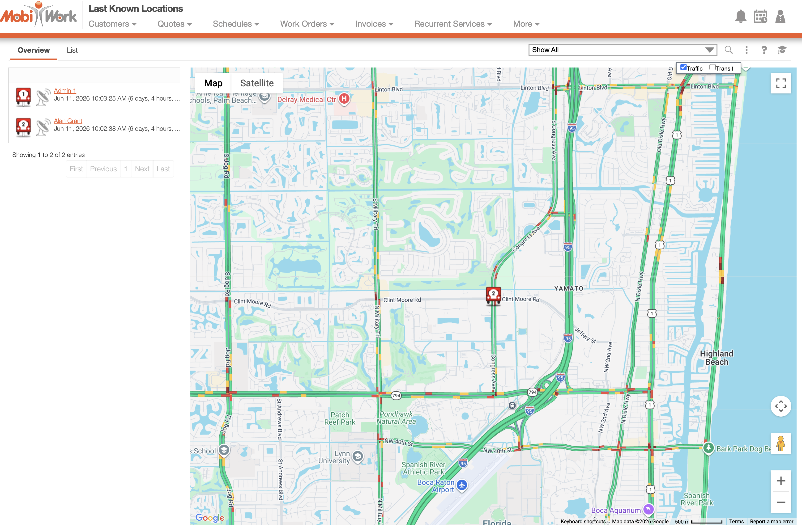The width and height of the screenshot is (802, 532).
Task: Open the calendar schedule icon
Action: tap(760, 16)
